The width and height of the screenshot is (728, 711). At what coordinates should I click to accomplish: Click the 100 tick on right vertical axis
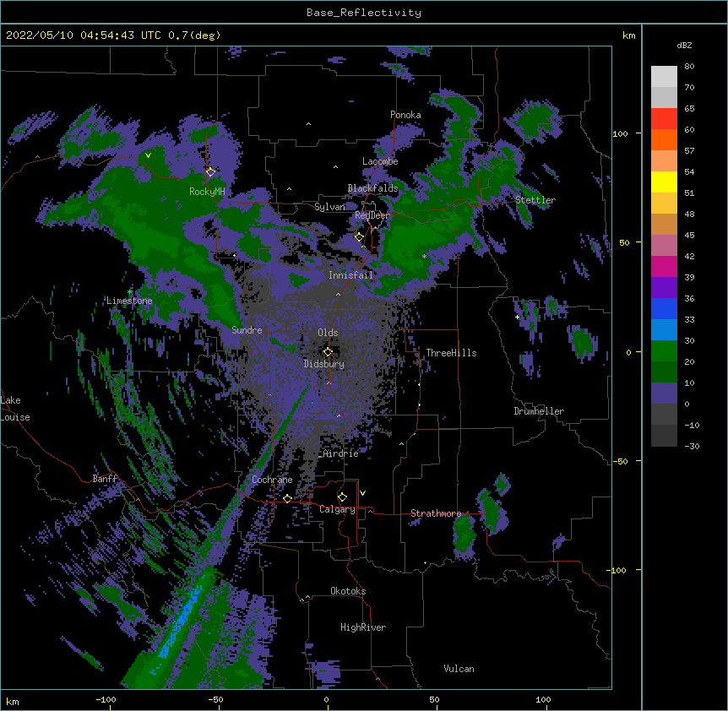pyautogui.click(x=620, y=133)
